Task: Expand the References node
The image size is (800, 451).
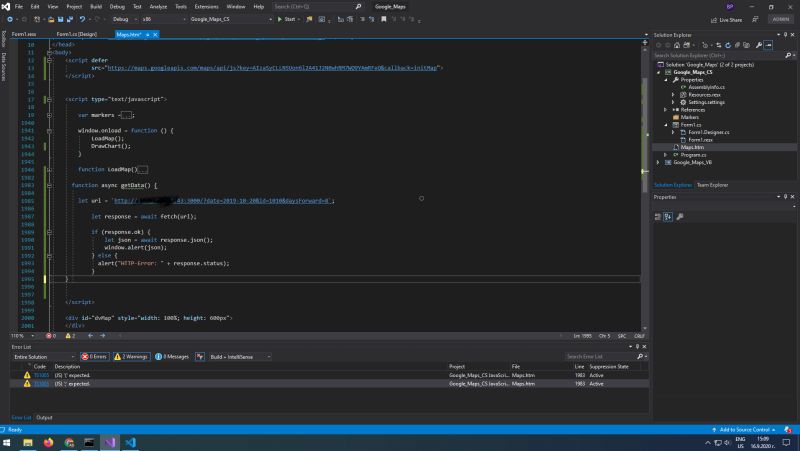Action: point(665,110)
